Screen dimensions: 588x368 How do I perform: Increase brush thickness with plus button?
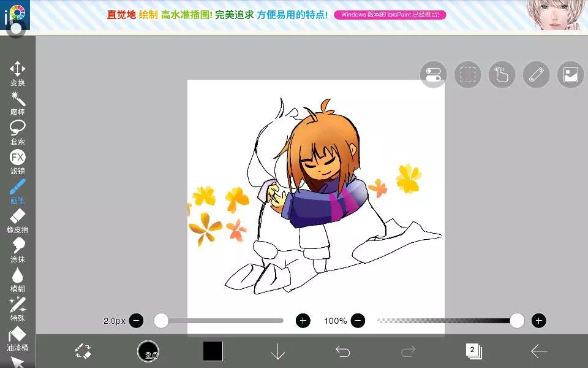tap(303, 321)
